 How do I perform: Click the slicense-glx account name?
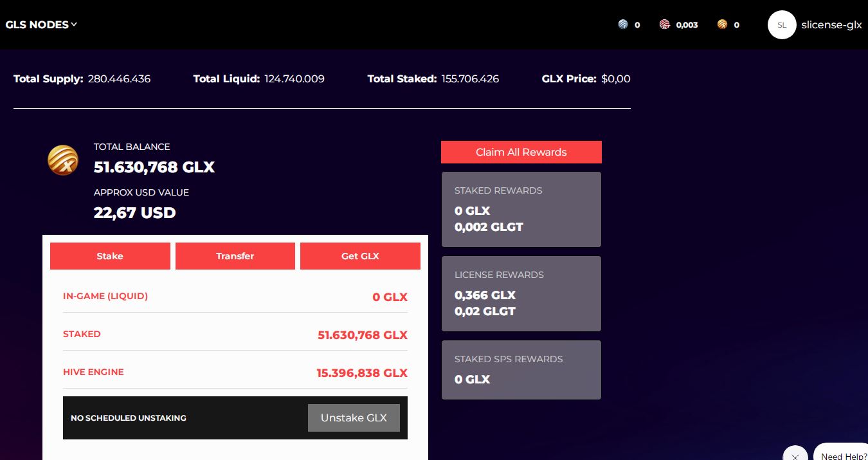pyautogui.click(x=831, y=25)
